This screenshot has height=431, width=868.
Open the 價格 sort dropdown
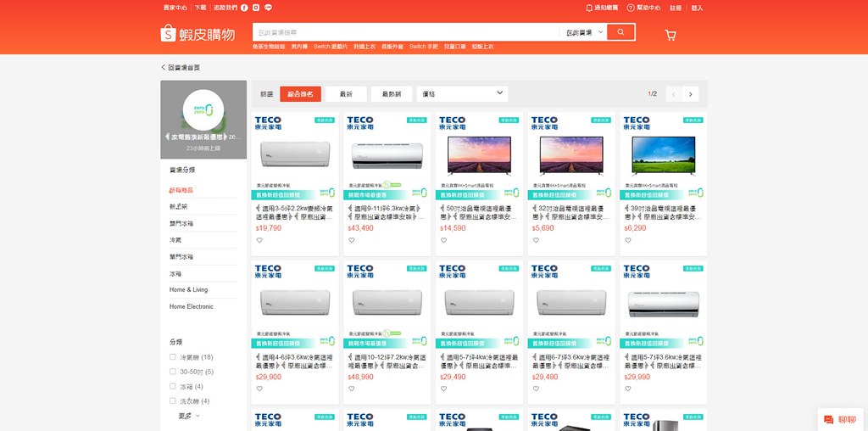(462, 94)
